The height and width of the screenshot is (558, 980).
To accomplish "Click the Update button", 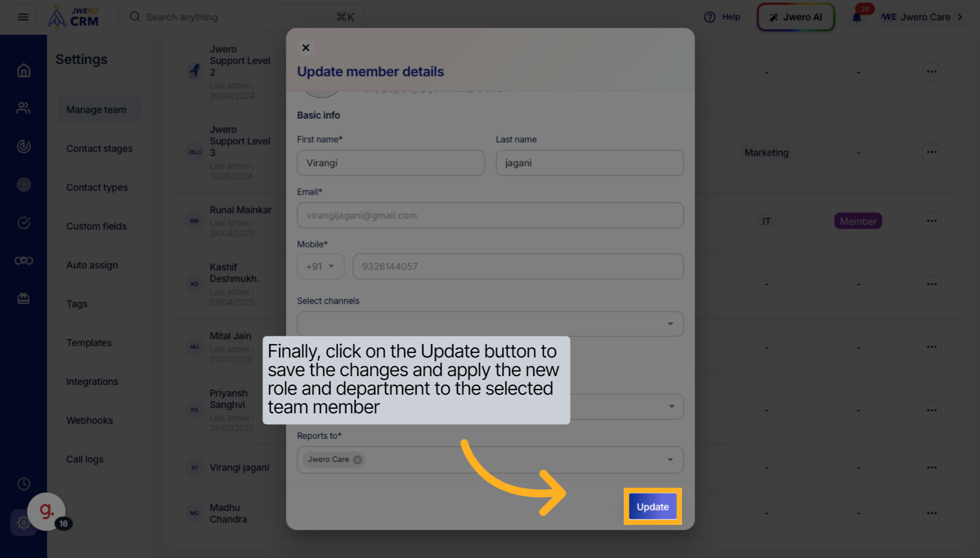I will point(652,507).
